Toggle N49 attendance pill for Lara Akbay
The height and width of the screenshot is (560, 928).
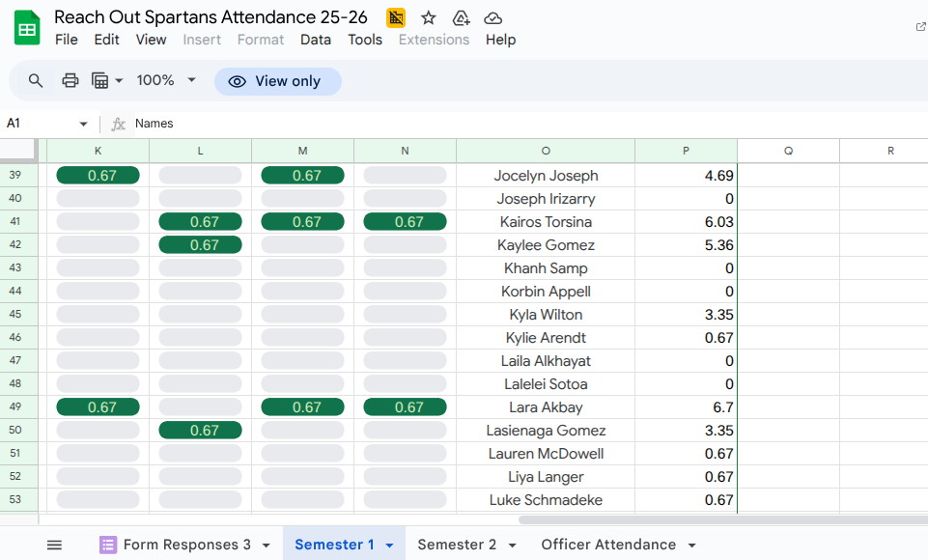(405, 407)
